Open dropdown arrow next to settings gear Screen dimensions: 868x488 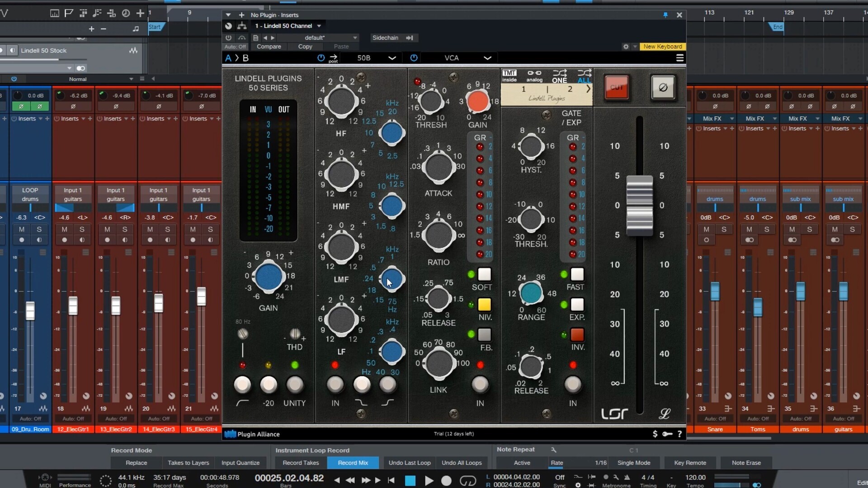point(635,47)
